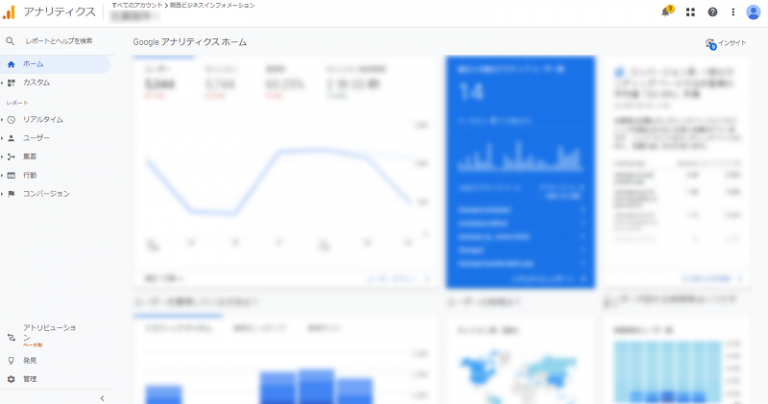Viewport: 768px width, 404px height.
Task: Click the Google Analytics logo icon
Action: pos(9,12)
